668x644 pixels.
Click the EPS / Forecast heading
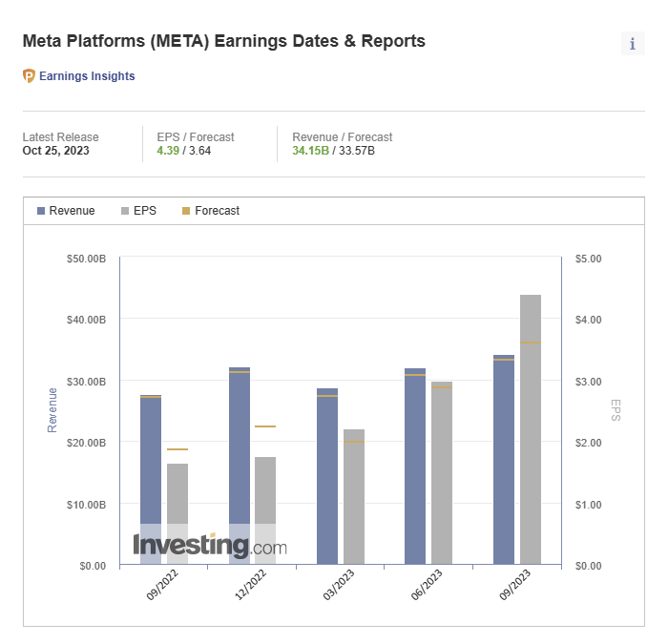click(196, 137)
